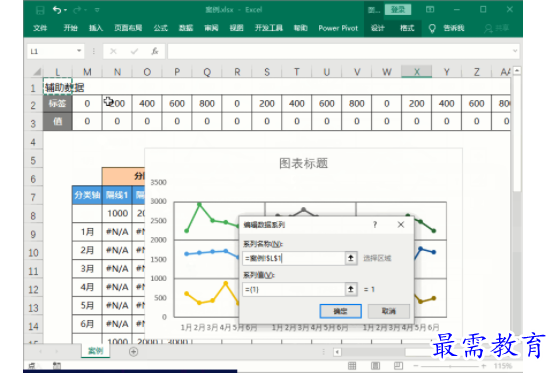Screen dimensions: 554x377
Task: Click the Tell me lightbulb icon
Action: 432,28
